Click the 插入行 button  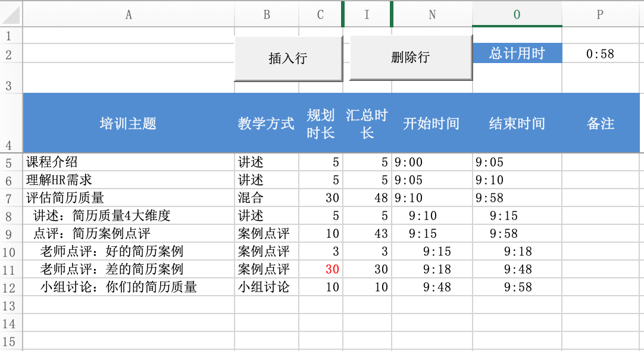[x=288, y=58]
